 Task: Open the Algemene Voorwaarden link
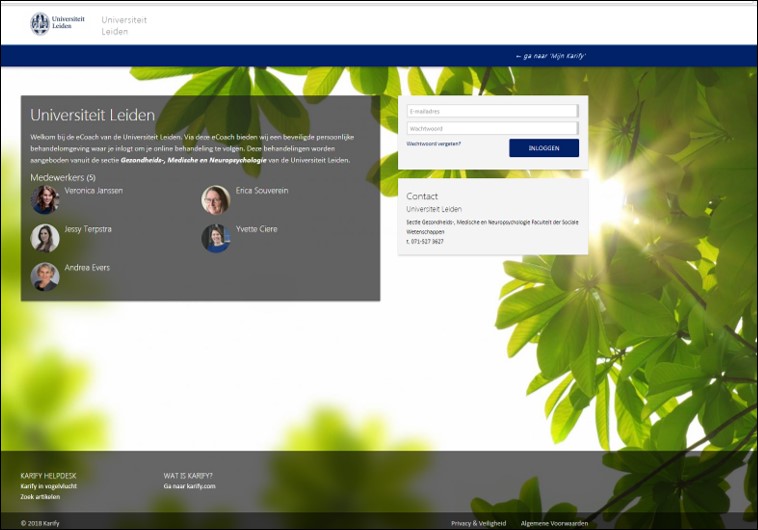coord(554,523)
